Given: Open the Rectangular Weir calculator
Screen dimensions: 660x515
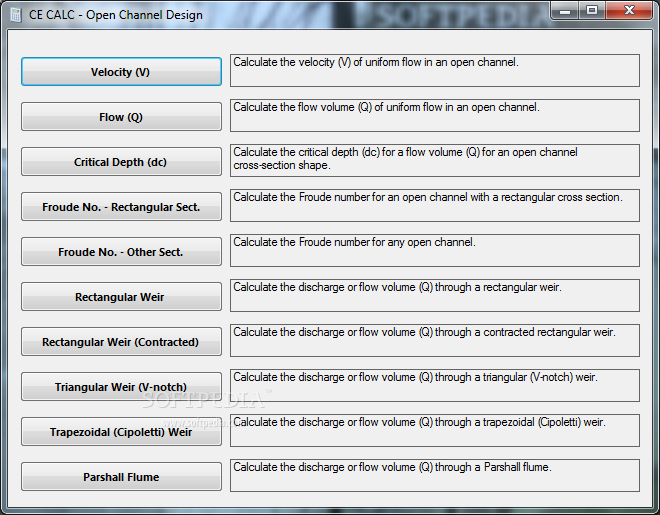Looking at the screenshot, I should 121,297.
